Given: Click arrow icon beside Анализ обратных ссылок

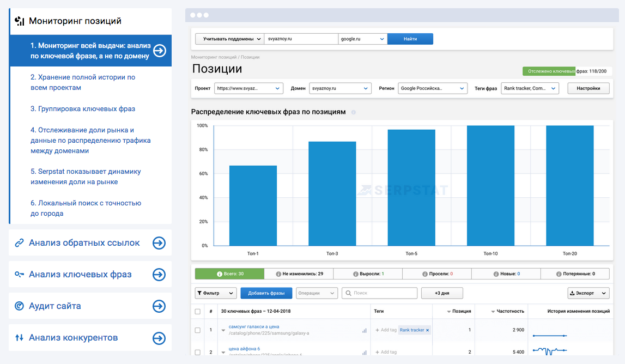Looking at the screenshot, I should [x=159, y=243].
